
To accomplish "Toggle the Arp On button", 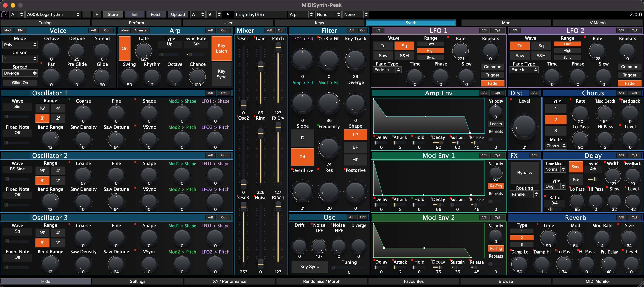I will point(124,48).
